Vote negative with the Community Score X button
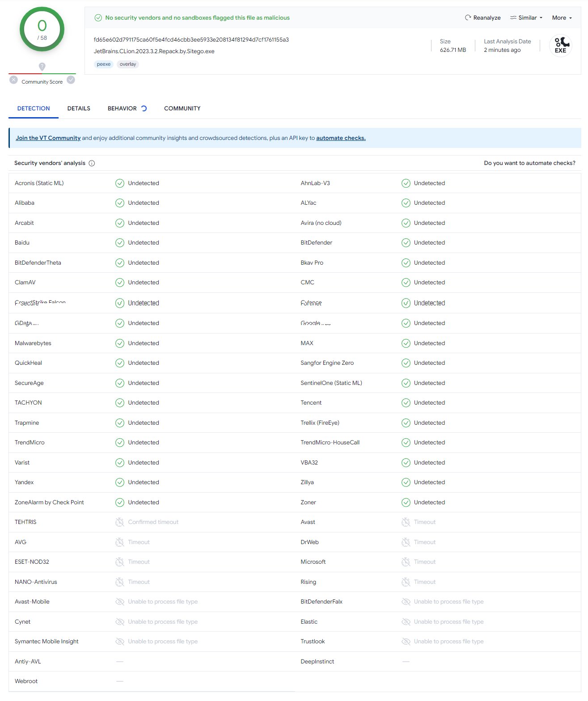588x701 pixels. [x=14, y=80]
